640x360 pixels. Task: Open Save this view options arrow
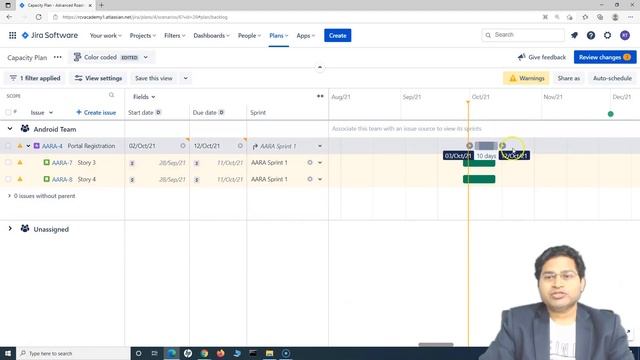186,78
